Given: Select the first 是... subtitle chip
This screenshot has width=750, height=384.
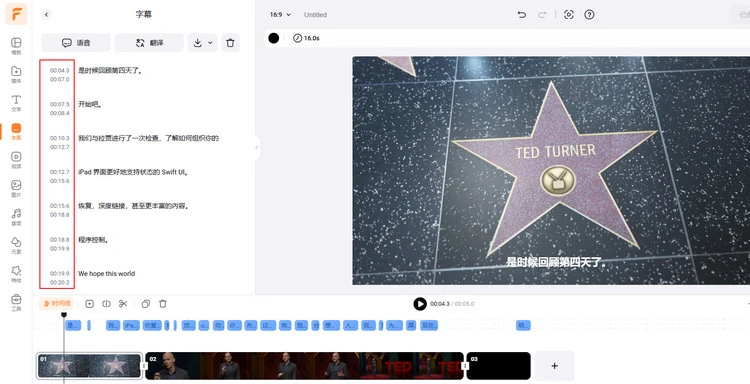Looking at the screenshot, I should (x=73, y=326).
